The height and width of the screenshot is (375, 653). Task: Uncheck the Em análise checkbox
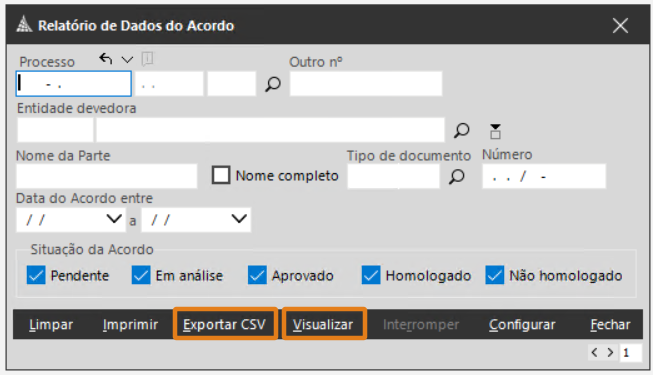(141, 275)
